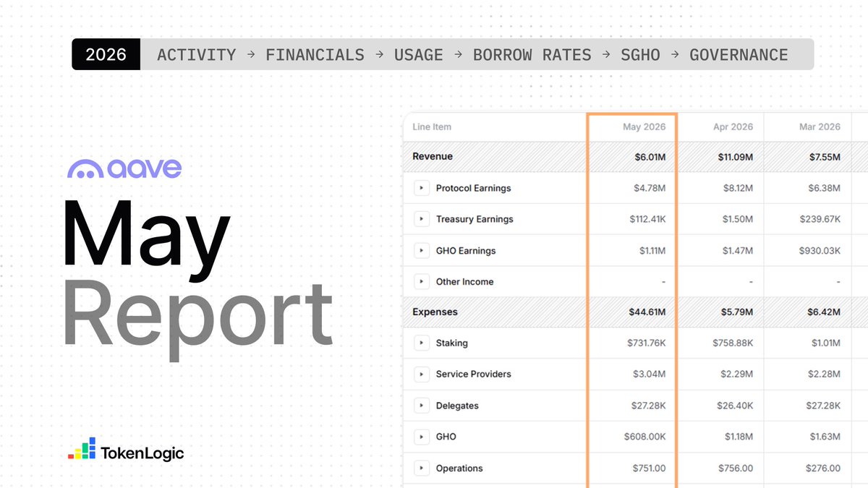868x488 pixels.
Task: Go to the SGHO section
Action: (640, 55)
